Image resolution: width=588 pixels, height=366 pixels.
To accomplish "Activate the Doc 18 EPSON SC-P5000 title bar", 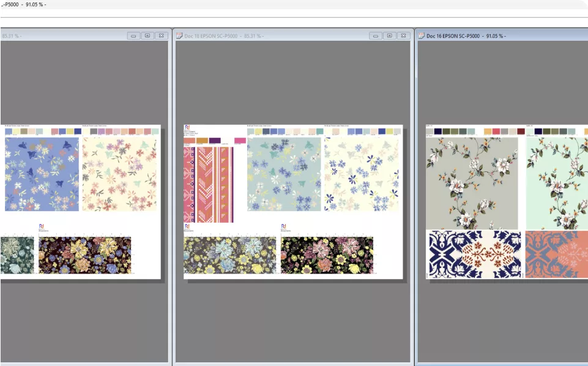I will point(275,36).
